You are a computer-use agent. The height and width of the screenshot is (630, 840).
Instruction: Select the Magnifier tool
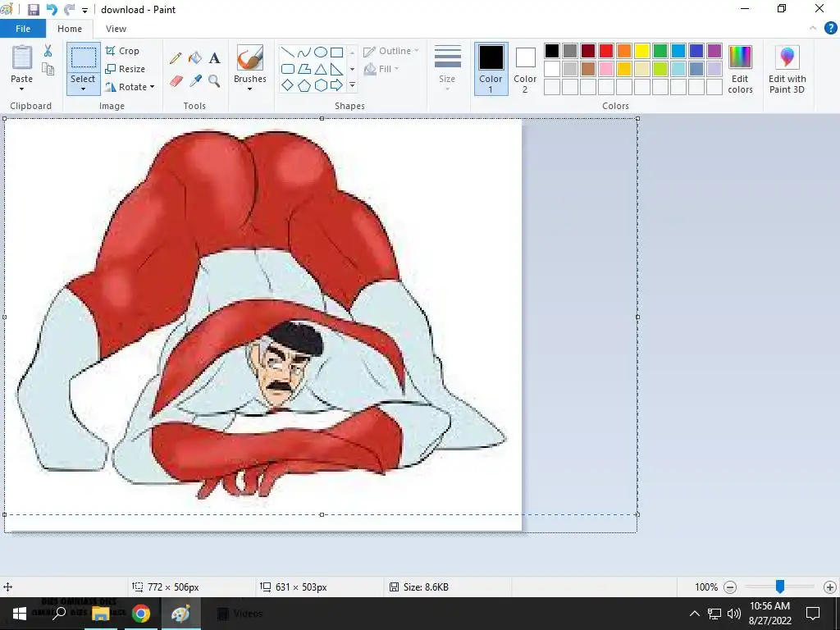[x=214, y=81]
